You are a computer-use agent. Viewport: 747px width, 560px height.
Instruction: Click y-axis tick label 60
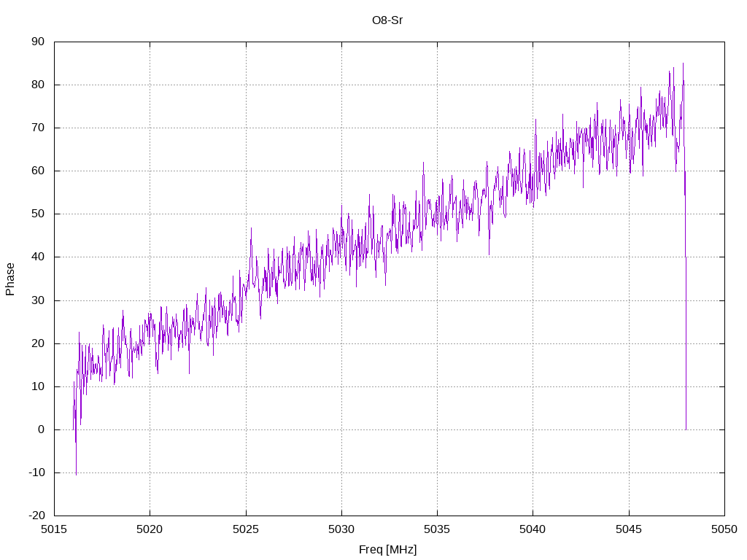pos(38,171)
